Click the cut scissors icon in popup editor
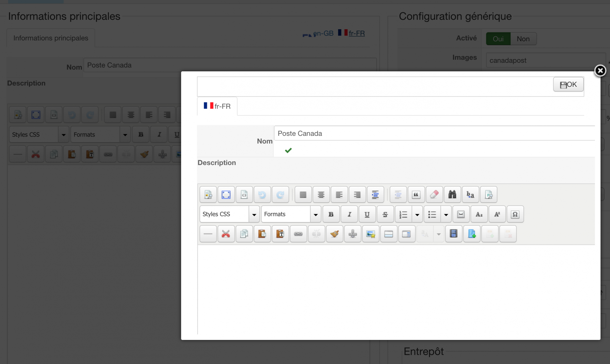The image size is (610, 364). [226, 234]
